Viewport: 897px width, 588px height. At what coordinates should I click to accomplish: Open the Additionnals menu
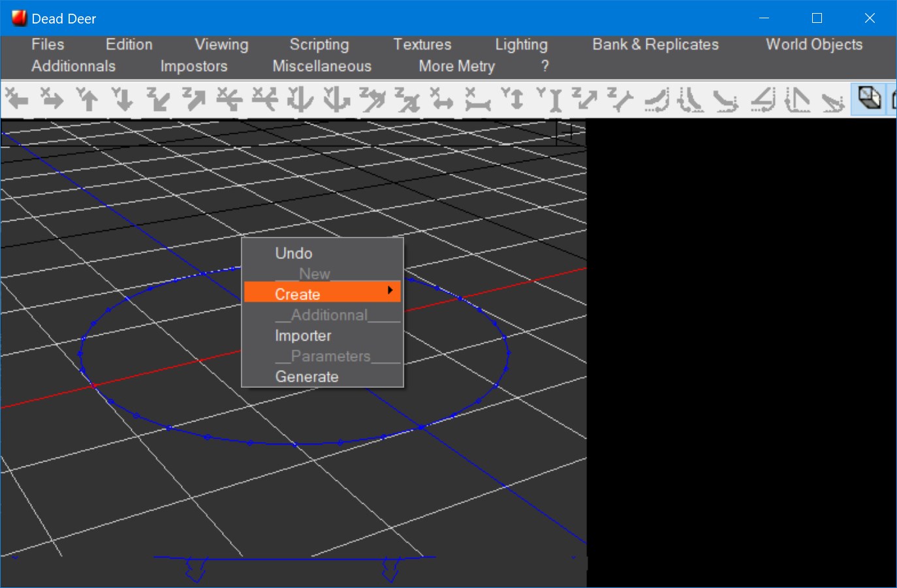pos(73,66)
